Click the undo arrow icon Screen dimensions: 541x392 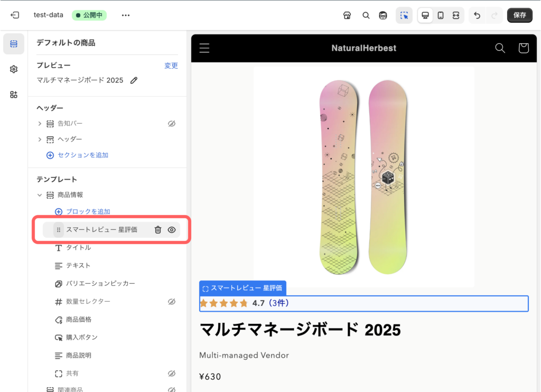(x=477, y=15)
